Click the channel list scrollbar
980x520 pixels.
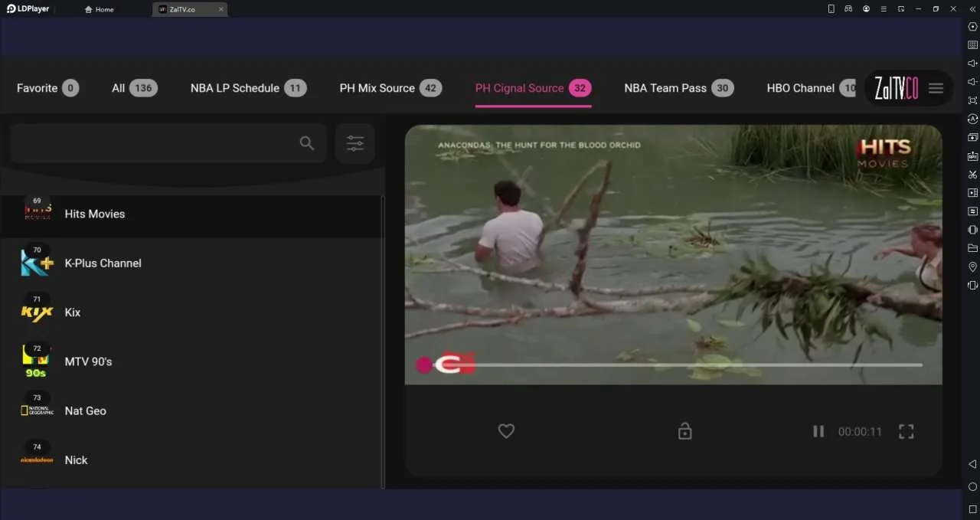pyautogui.click(x=383, y=341)
